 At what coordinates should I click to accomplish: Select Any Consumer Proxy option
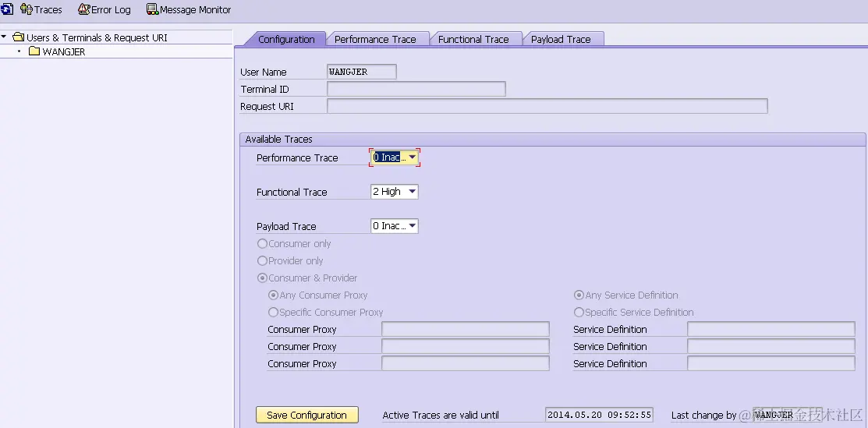pos(273,295)
